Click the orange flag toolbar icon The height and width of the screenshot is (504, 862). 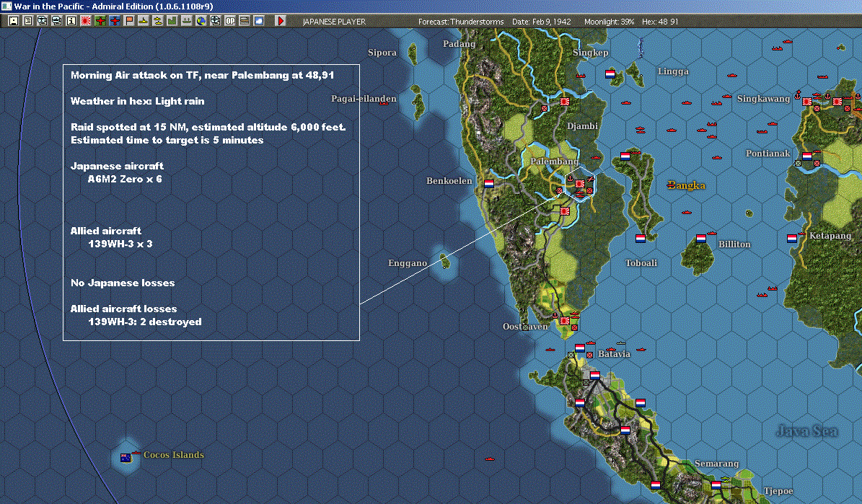tap(128, 21)
